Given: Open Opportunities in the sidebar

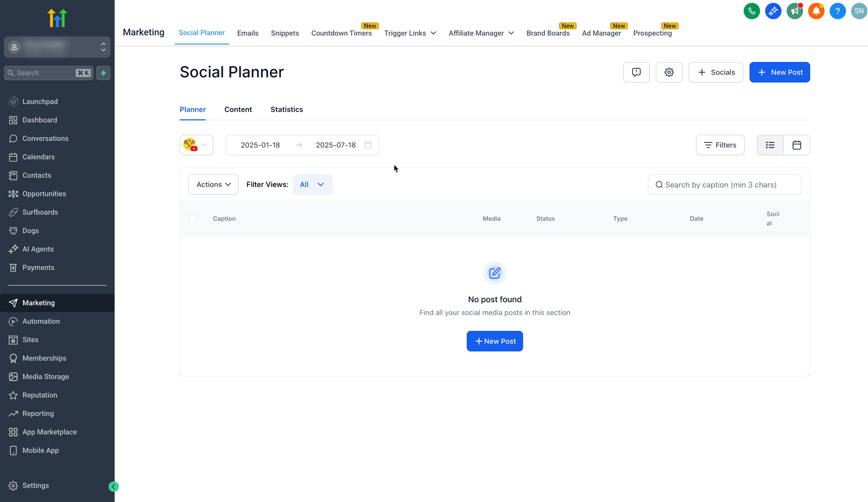Looking at the screenshot, I should point(57,194).
